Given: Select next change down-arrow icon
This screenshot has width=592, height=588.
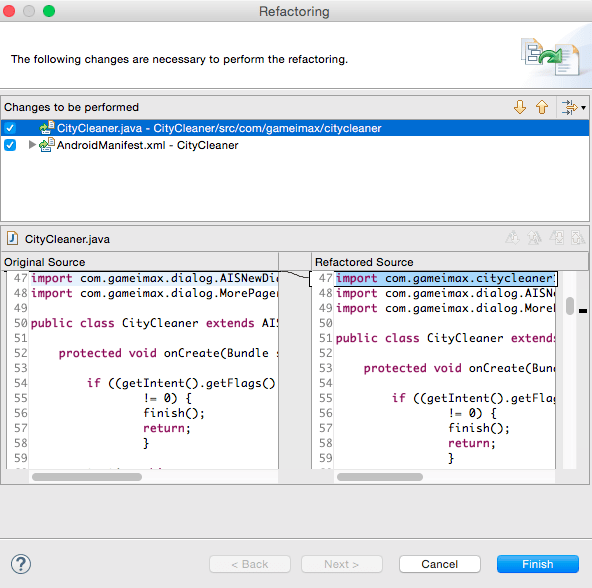Looking at the screenshot, I should click(520, 107).
